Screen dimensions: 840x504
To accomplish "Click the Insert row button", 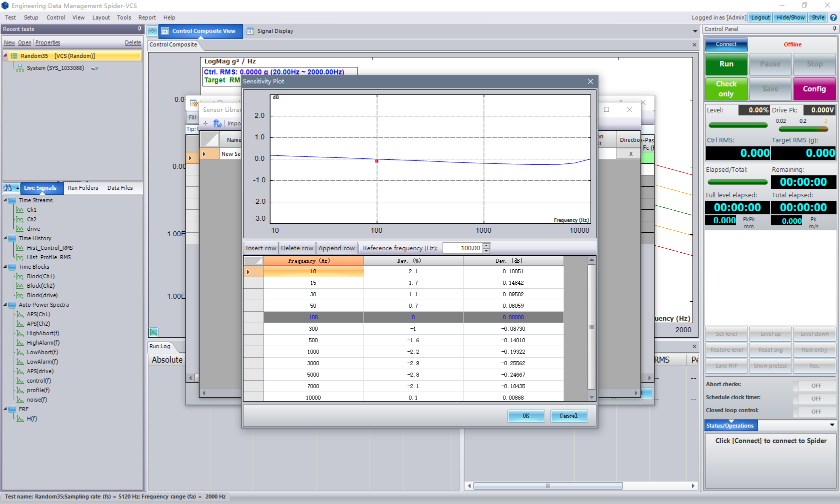I will point(261,248).
